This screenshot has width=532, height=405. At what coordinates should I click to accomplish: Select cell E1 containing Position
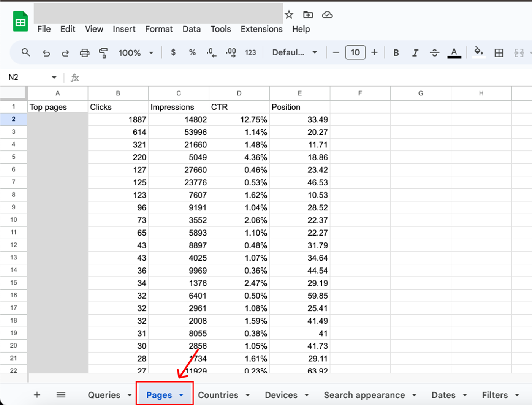[x=299, y=107]
